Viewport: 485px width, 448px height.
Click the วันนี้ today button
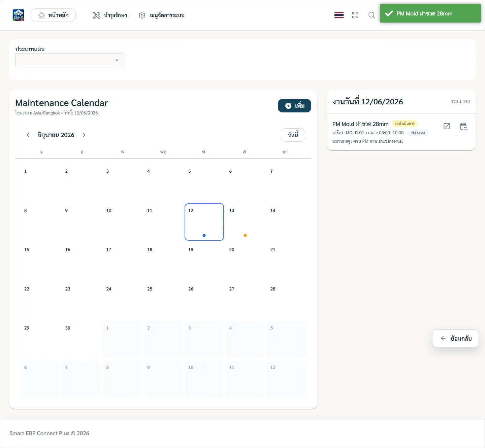[x=293, y=135]
